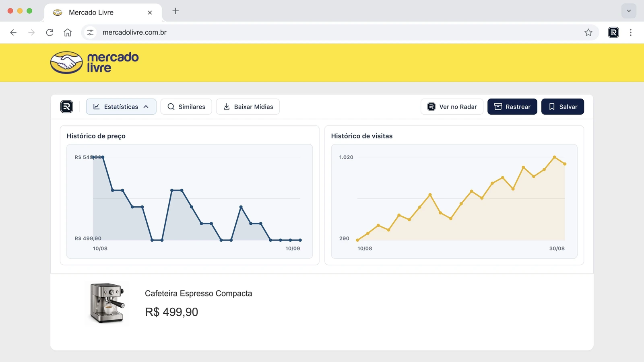Viewport: 644px width, 362px height.
Task: Select the Mercado Livre browser tab
Action: (x=103, y=12)
